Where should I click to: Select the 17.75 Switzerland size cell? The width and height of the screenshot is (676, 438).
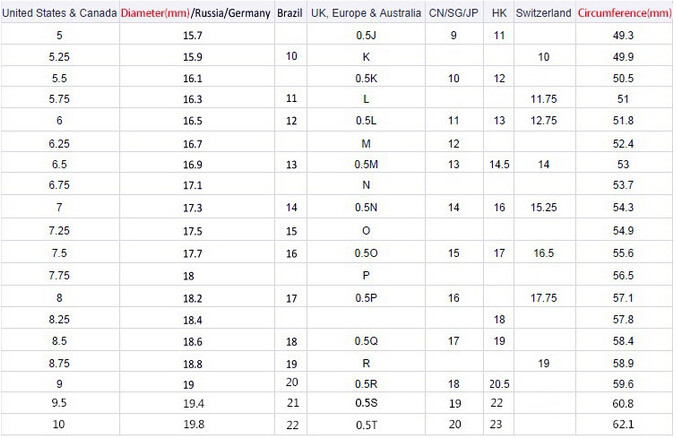tap(544, 297)
